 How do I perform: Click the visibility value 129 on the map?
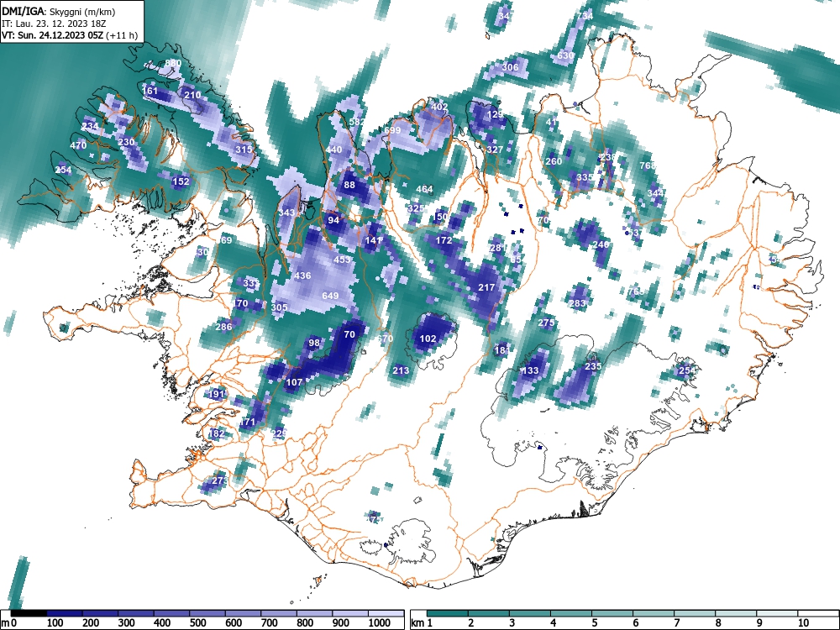[495, 114]
